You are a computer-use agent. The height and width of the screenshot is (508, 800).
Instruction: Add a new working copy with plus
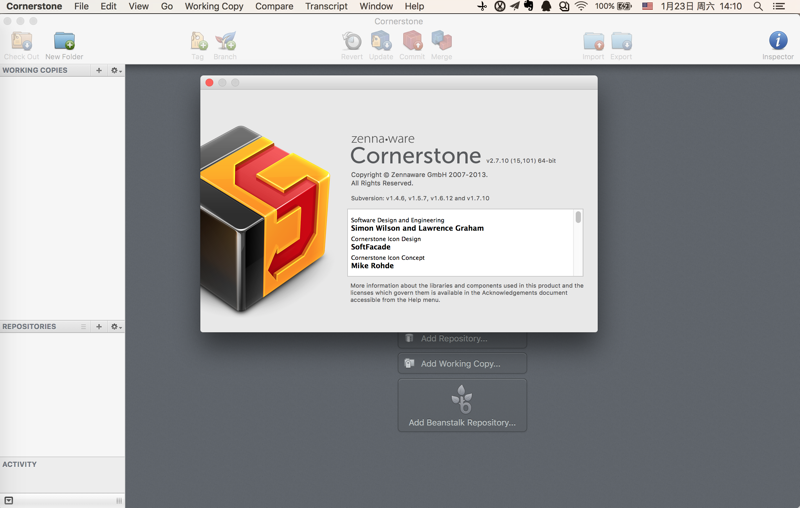(x=99, y=70)
